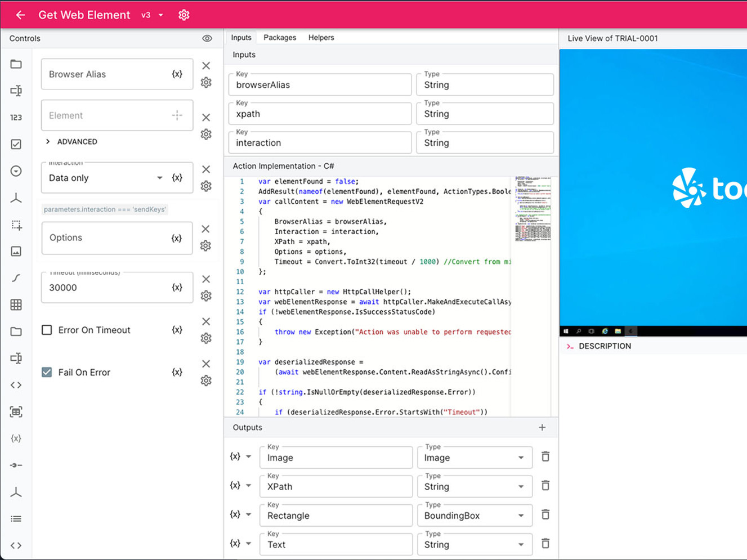
Task: Remove the Browser Alias control
Action: point(206,66)
